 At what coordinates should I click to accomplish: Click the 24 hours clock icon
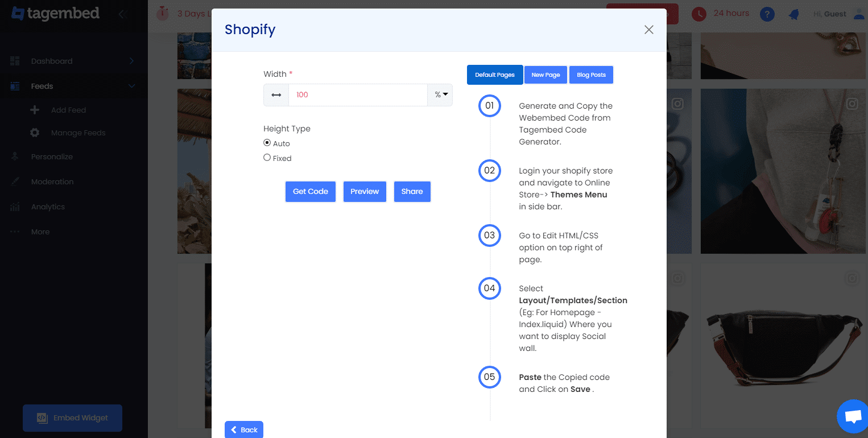pyautogui.click(x=699, y=14)
